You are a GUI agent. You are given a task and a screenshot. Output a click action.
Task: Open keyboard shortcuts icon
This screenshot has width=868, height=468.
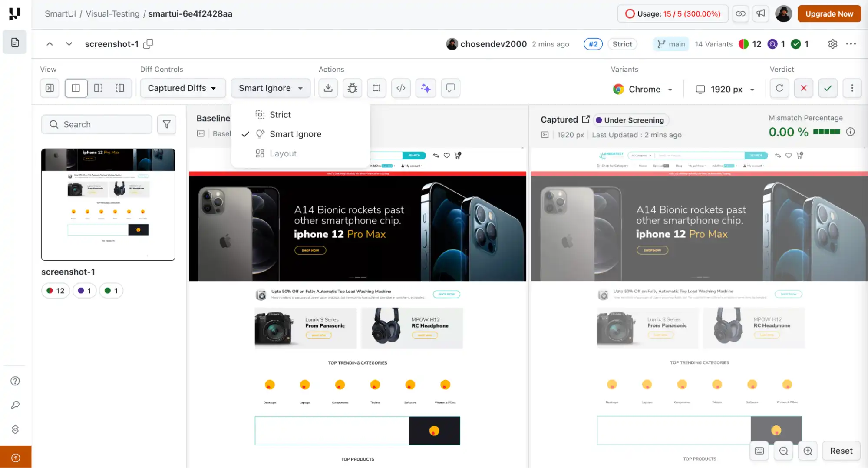(x=759, y=451)
